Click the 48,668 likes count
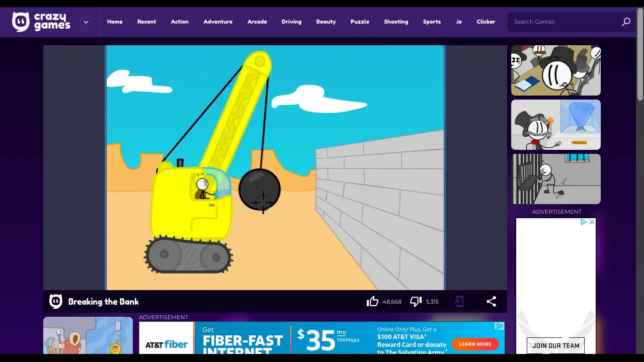The image size is (644, 362). tap(392, 302)
